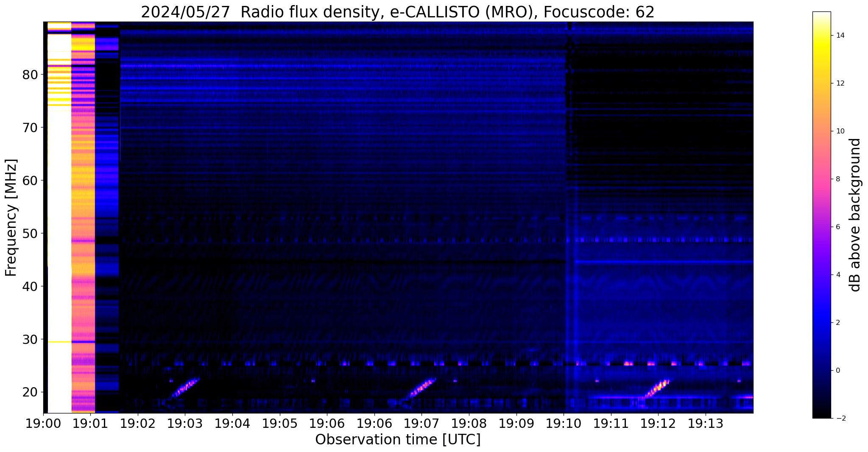Click the drifting burst near 19:03 at 20 MHz

184,388
